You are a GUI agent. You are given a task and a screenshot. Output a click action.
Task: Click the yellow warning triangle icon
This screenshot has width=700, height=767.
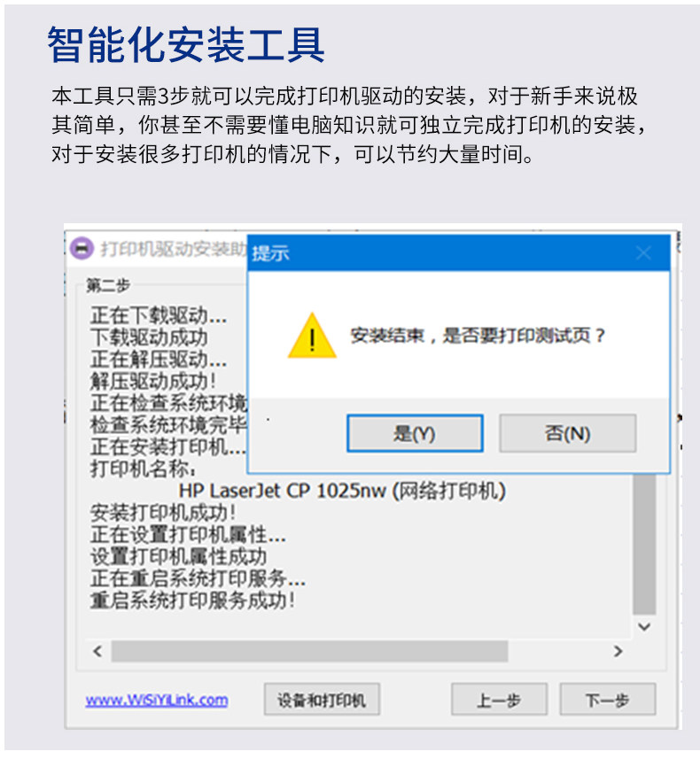click(312, 336)
